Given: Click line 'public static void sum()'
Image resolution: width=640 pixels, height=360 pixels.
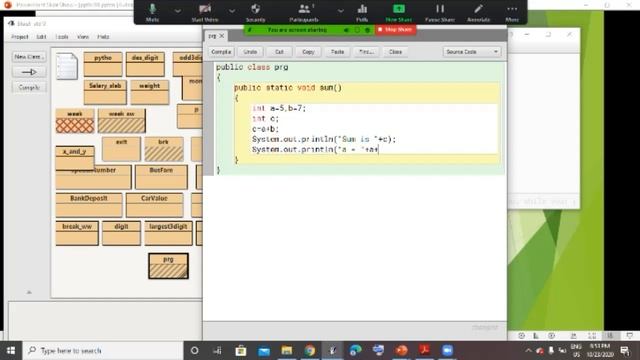Looking at the screenshot, I should point(288,88).
